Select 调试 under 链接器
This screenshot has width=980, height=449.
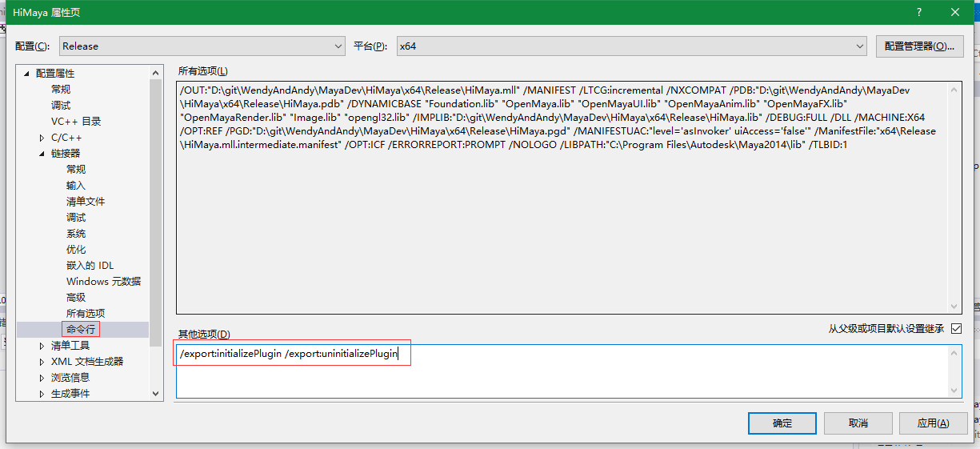click(76, 218)
